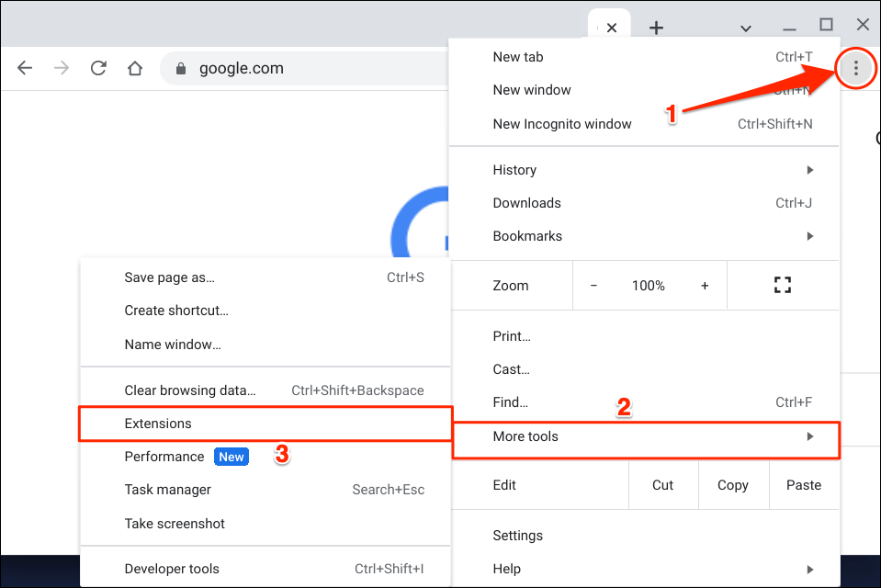This screenshot has height=588, width=881.
Task: Go back with the back arrow
Action: (25, 68)
